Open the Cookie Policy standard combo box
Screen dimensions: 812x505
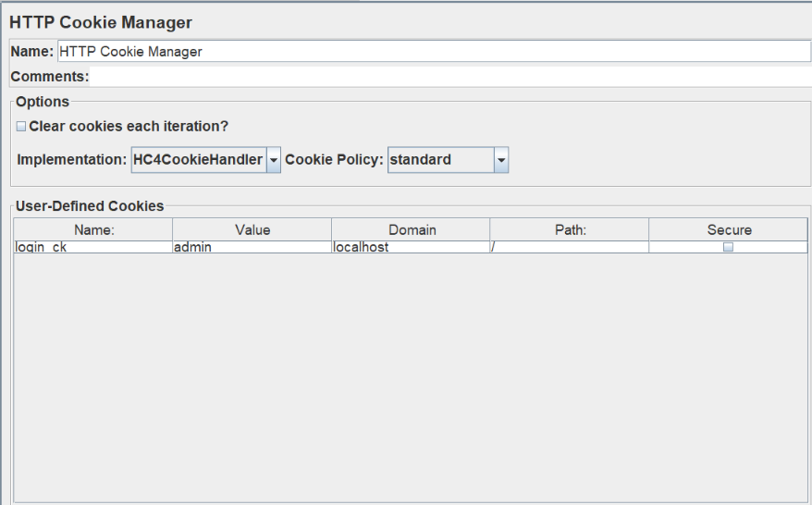click(x=440, y=160)
